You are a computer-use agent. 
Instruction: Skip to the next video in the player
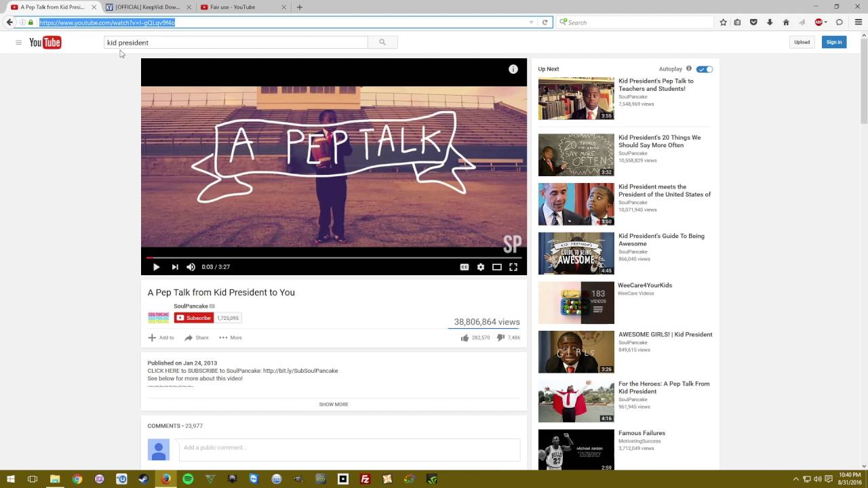coord(174,267)
